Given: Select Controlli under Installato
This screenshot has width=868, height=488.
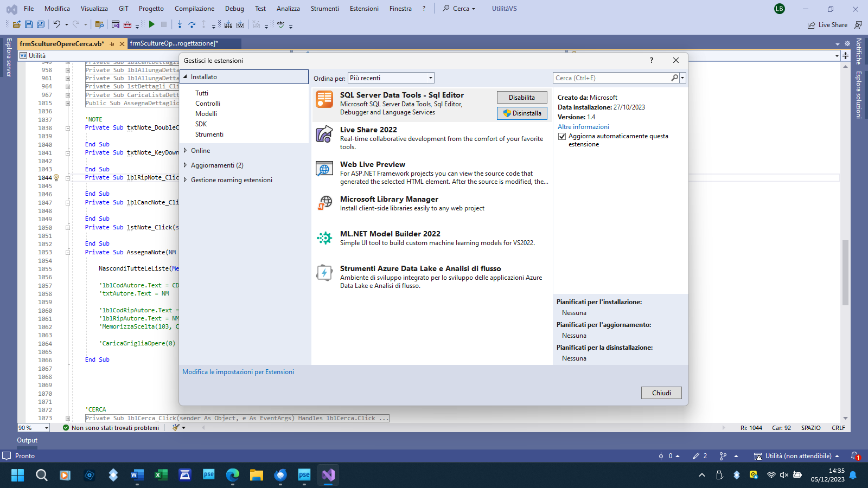Looking at the screenshot, I should pos(208,104).
